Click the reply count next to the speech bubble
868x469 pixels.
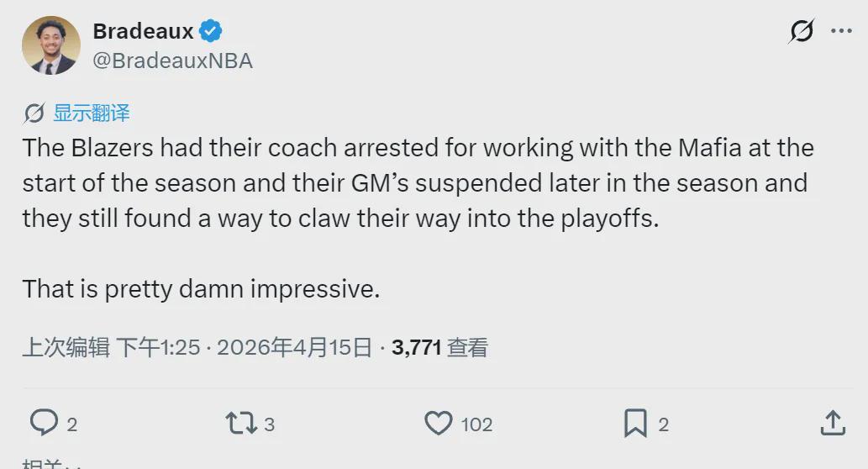tap(71, 424)
